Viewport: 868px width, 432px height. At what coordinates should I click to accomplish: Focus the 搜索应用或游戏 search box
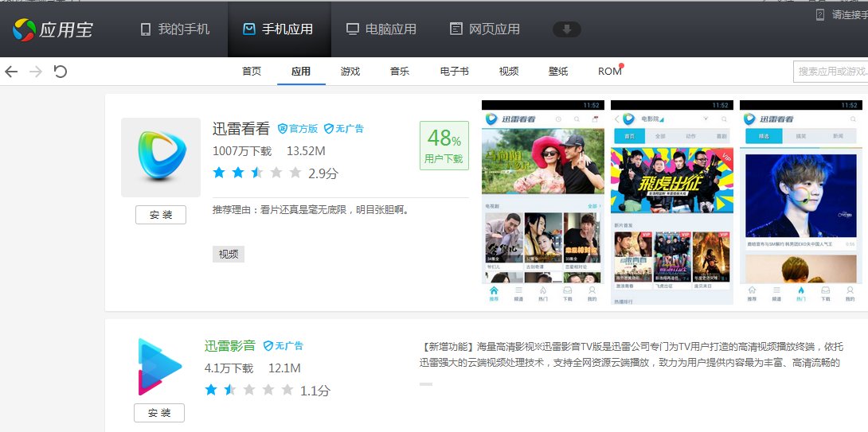click(x=831, y=72)
